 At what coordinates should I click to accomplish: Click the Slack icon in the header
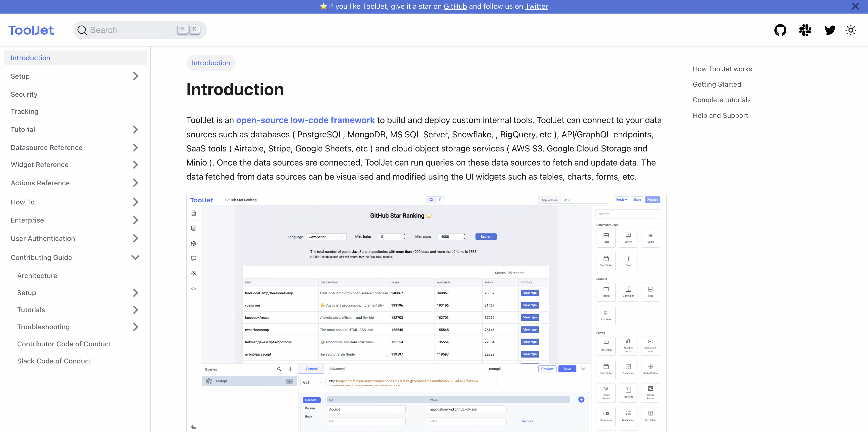pos(805,30)
